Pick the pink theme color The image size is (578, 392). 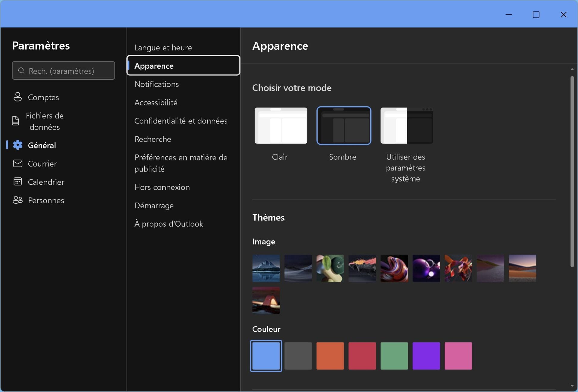pos(458,356)
